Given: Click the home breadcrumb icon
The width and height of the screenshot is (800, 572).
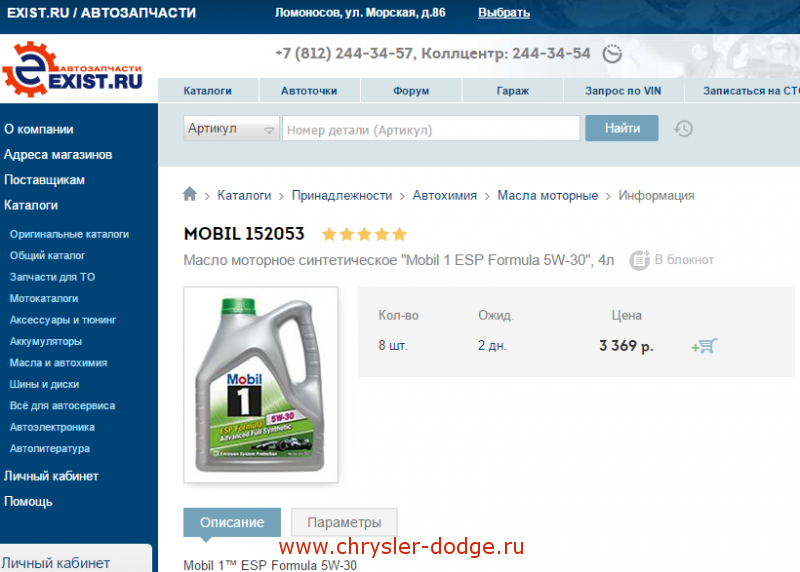Looking at the screenshot, I should click(x=190, y=194).
